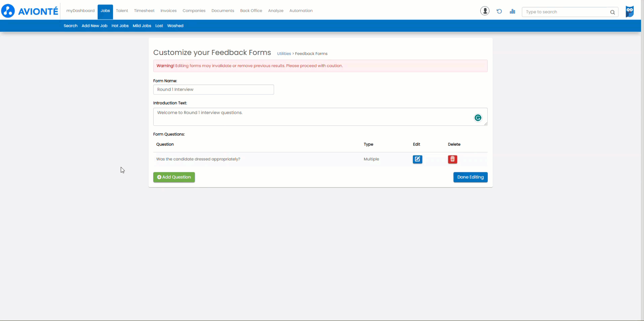
Task: Delete the dressed appropriately question
Action: click(452, 159)
